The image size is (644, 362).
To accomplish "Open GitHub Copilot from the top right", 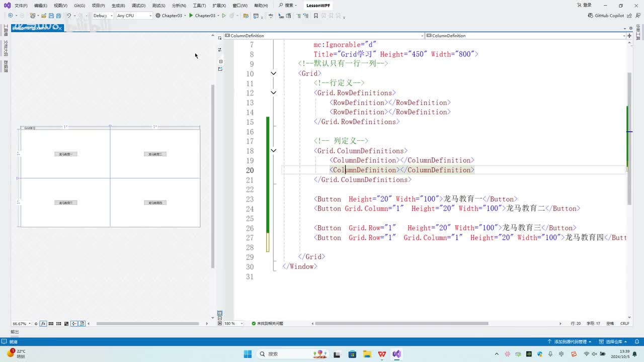I will (x=606, y=16).
